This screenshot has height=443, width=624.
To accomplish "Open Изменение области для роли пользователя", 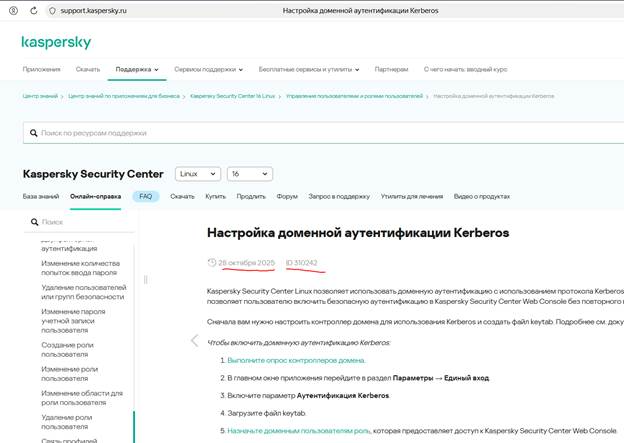I will [82, 398].
